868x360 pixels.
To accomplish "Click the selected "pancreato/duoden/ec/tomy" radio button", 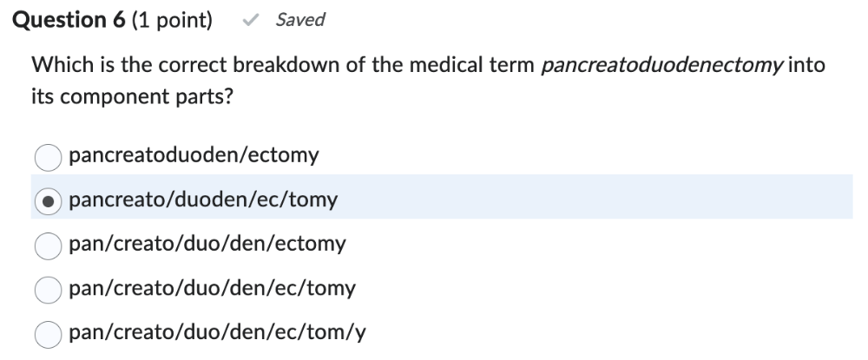I will 49,201.
